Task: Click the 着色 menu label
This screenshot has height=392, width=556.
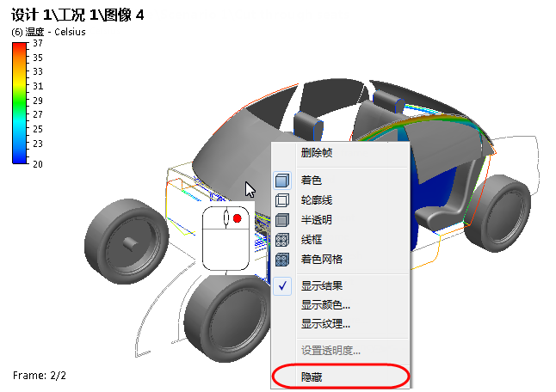Action: tap(311, 181)
